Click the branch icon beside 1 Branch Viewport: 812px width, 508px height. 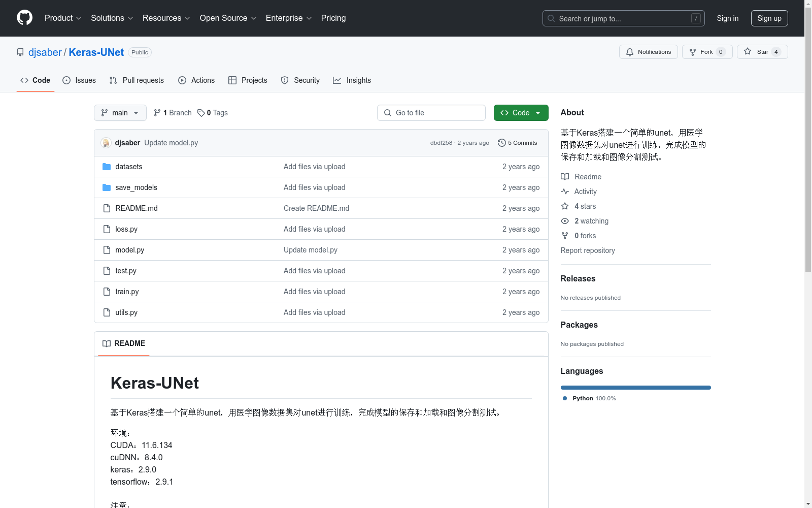(157, 113)
